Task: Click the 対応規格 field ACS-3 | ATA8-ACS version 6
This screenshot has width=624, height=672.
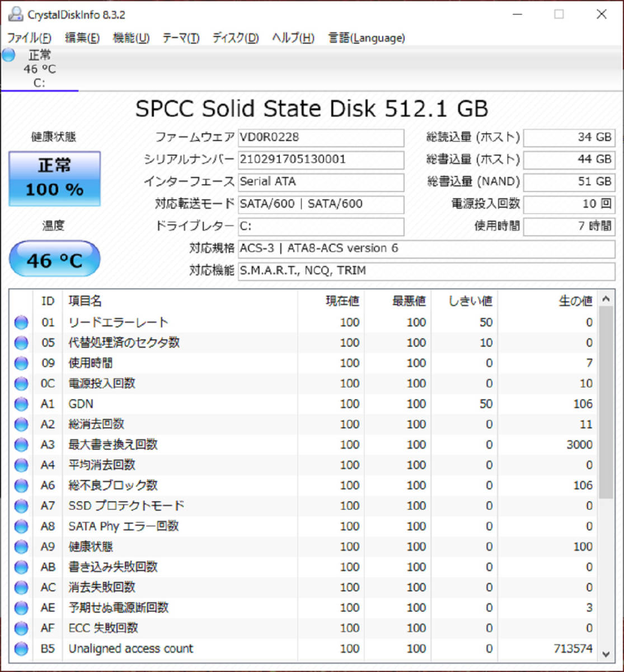Action: (x=426, y=249)
